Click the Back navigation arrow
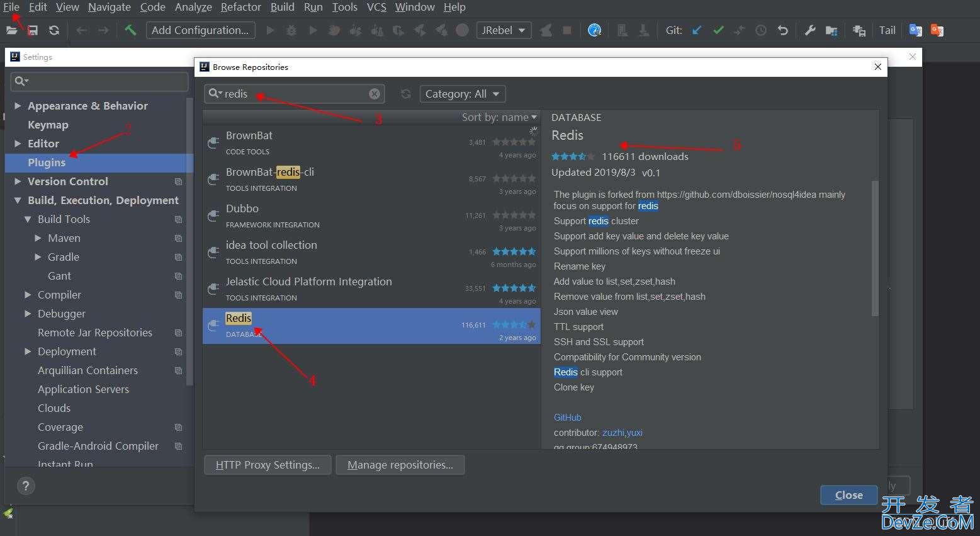 pyautogui.click(x=81, y=30)
